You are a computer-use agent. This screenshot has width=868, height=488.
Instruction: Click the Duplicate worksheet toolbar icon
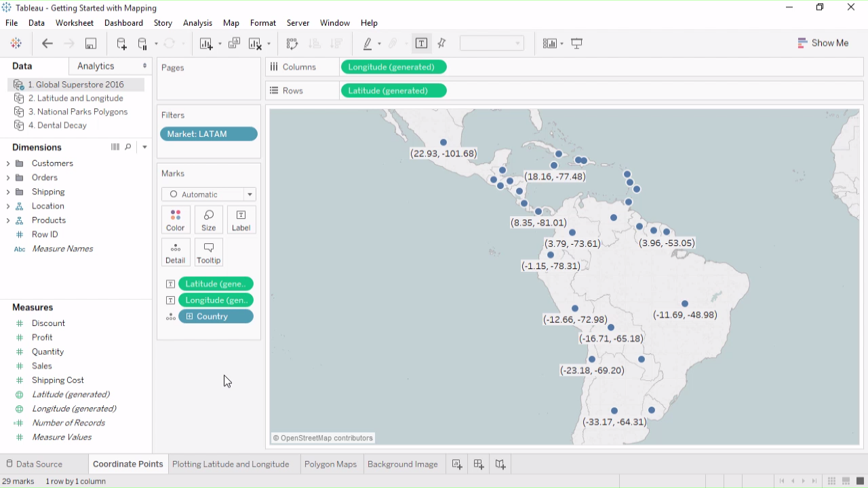click(x=234, y=43)
